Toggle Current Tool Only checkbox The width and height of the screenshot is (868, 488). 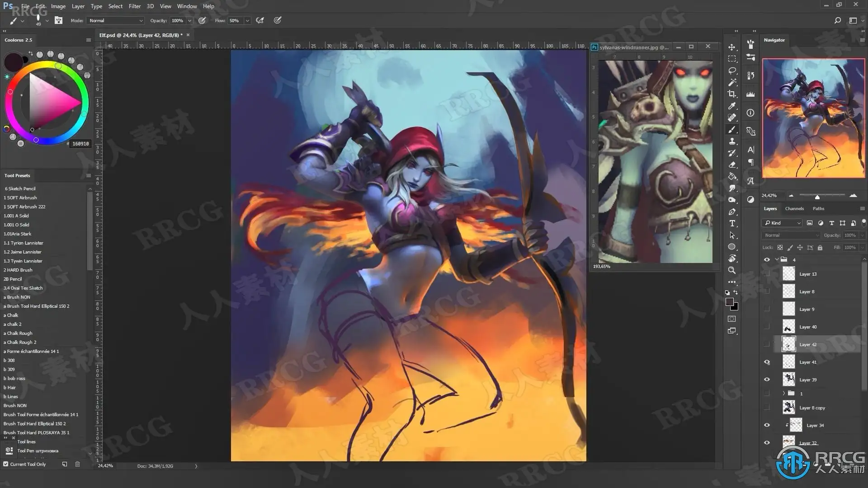(x=6, y=464)
